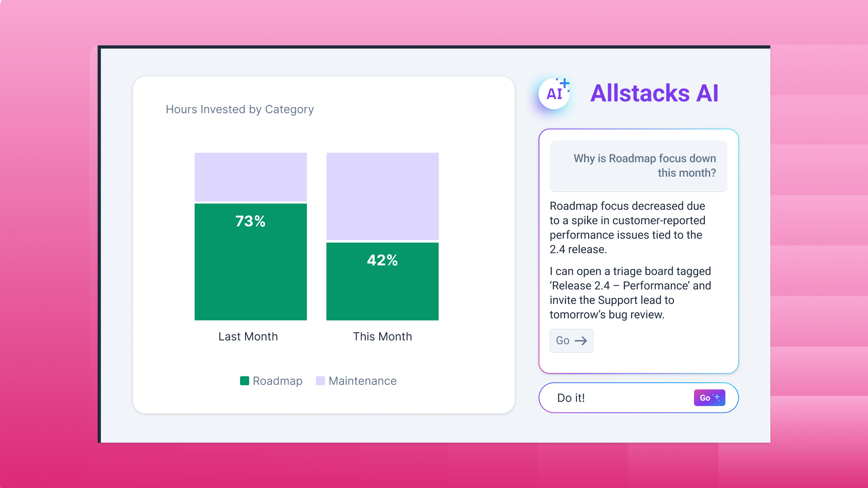868x488 pixels.
Task: Select This Month's Maintenance bar segment
Action: [x=382, y=196]
